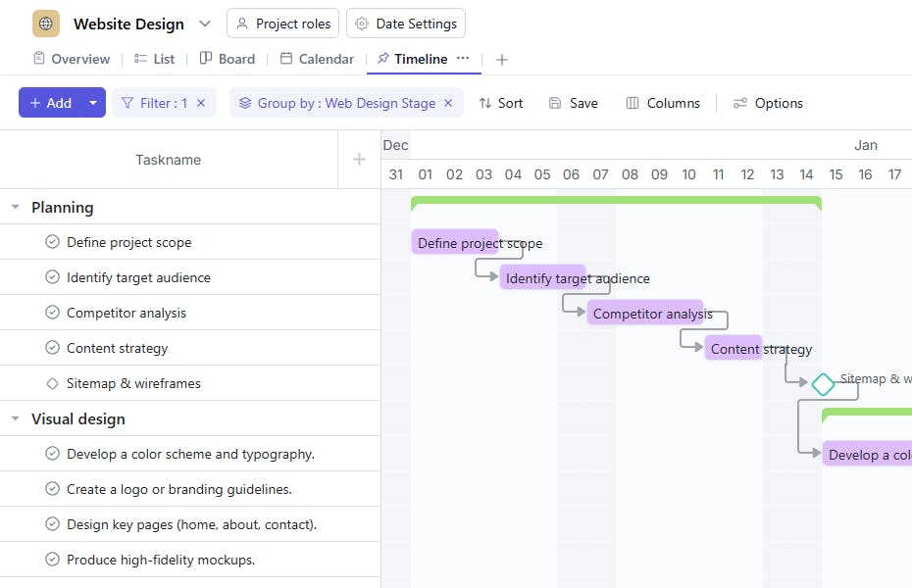The height and width of the screenshot is (588, 912).
Task: Mark Define project scope as complete
Action: click(53, 242)
